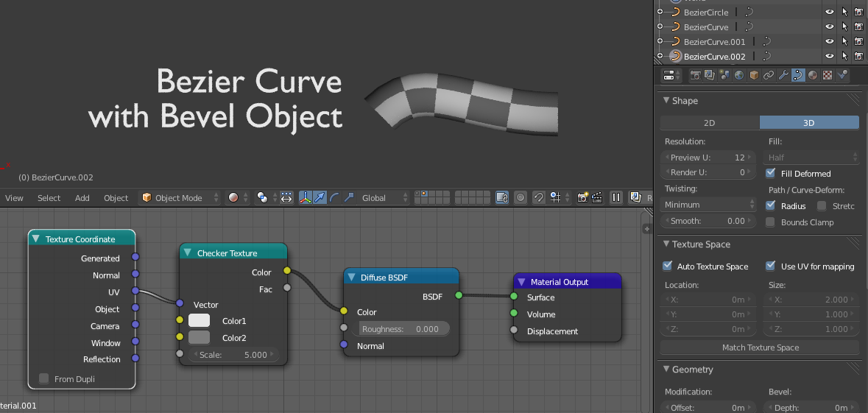Click the Color2 swatch in Checker Texture
868x413 pixels.
click(x=200, y=337)
